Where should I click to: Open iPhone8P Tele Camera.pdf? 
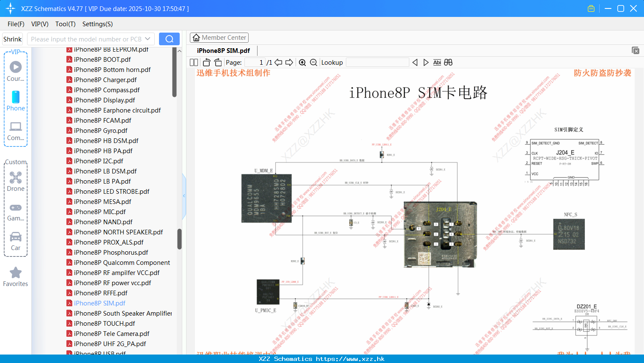[112, 334]
